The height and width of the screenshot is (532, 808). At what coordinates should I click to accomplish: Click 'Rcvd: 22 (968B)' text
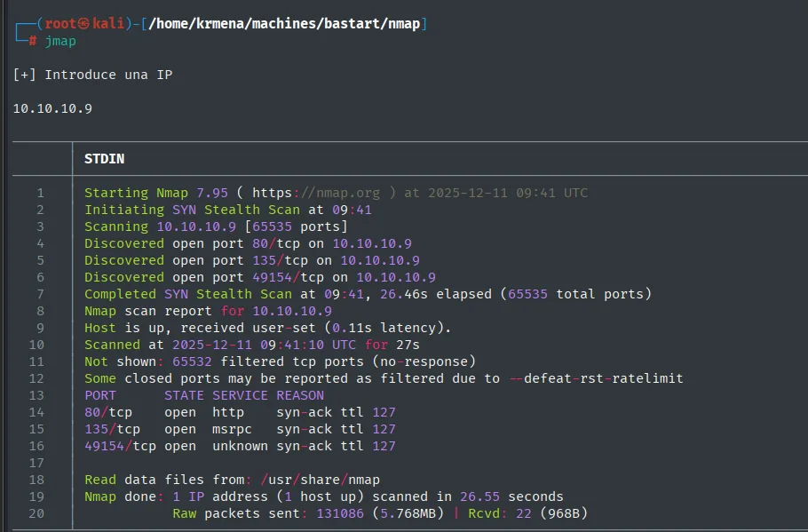[x=527, y=513]
